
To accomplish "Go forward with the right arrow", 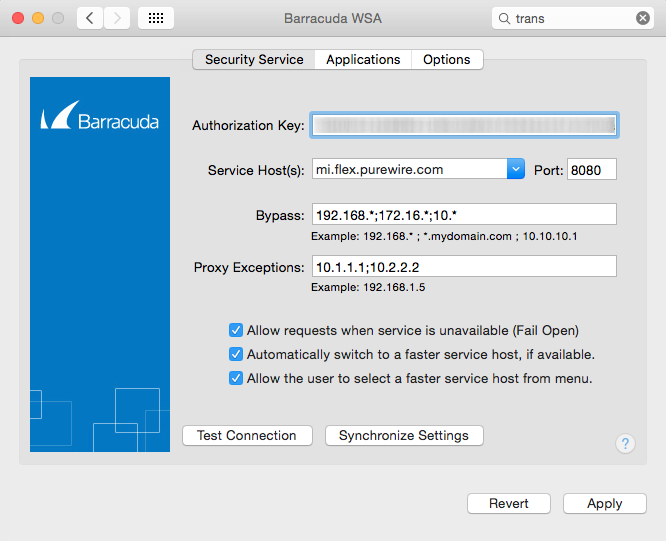I will 117,18.
